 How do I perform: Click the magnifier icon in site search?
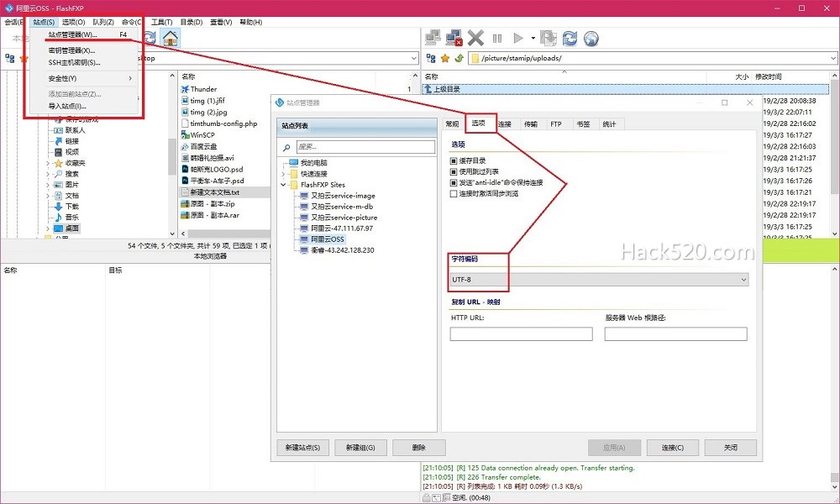click(x=286, y=147)
